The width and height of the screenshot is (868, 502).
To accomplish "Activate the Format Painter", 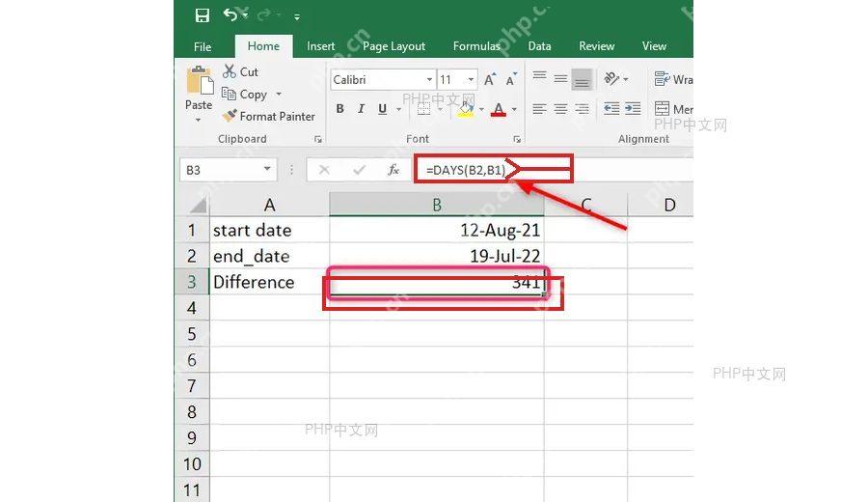I will pos(268,117).
